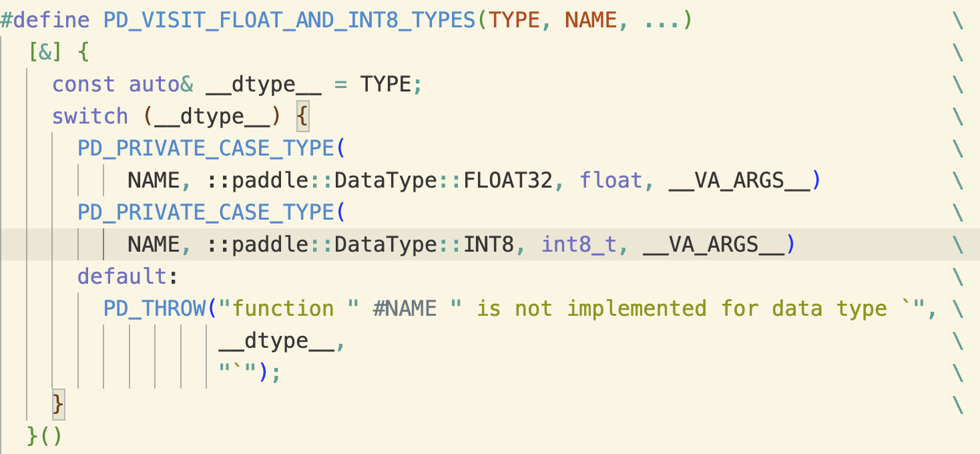Select the const keyword in the auto declaration
This screenshot has width=980, height=454.
(x=83, y=83)
